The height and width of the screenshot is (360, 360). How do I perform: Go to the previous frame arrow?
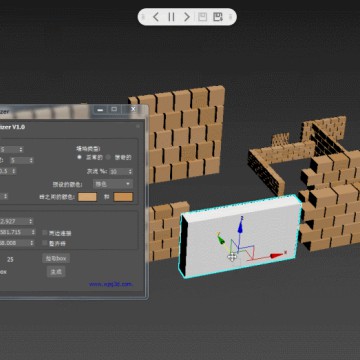tap(156, 17)
